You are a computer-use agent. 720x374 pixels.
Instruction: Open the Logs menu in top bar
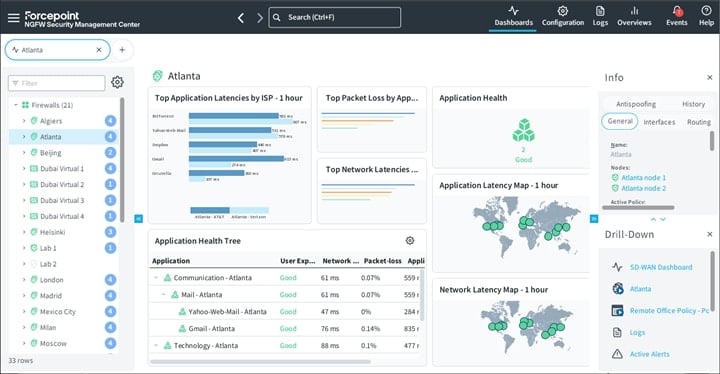[600, 17]
